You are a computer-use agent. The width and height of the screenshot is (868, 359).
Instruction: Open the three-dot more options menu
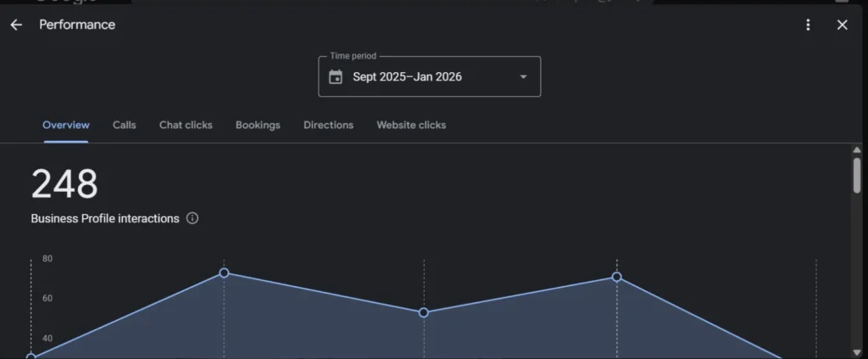click(808, 25)
